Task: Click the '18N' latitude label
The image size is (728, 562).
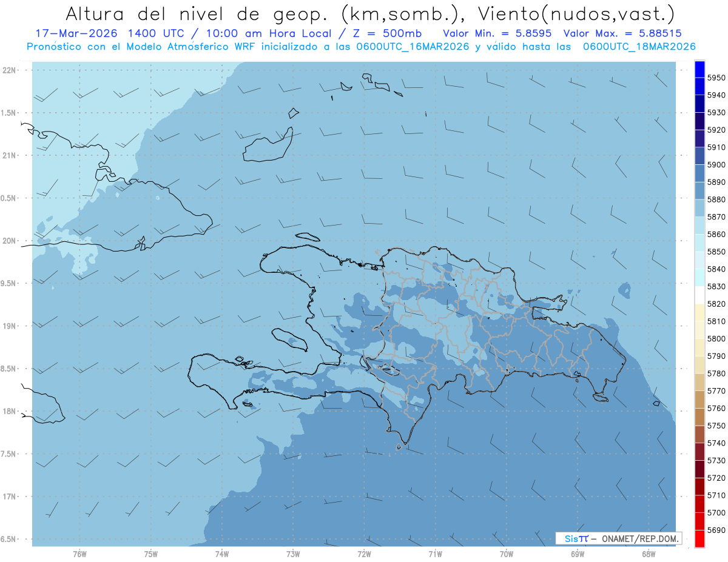Action: [10, 411]
